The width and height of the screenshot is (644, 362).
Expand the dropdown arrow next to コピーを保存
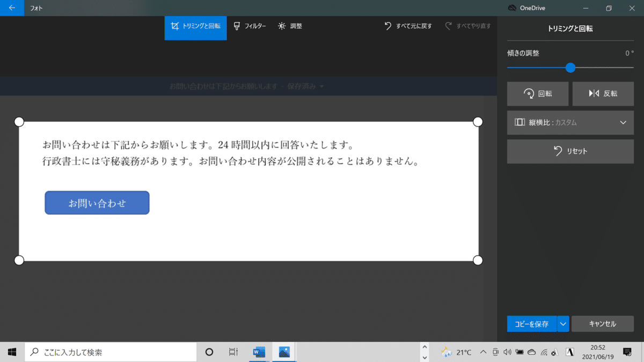tap(563, 324)
